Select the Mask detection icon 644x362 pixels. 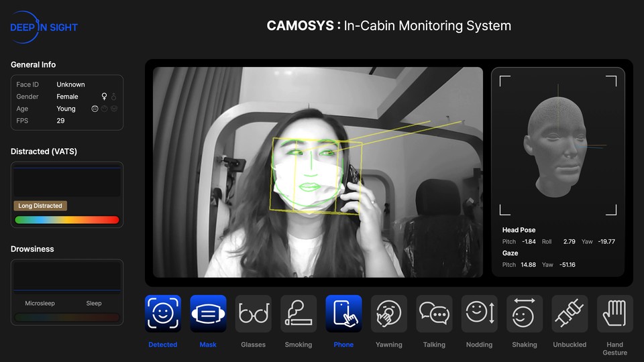tap(208, 314)
